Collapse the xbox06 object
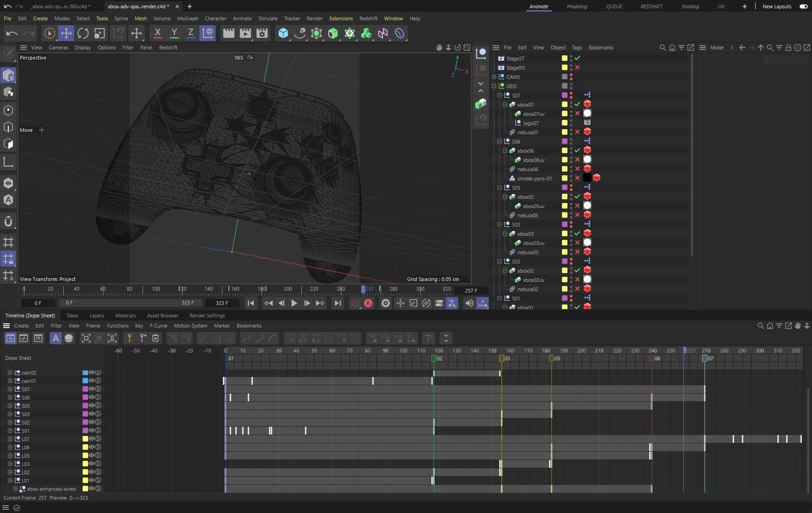 [x=505, y=151]
